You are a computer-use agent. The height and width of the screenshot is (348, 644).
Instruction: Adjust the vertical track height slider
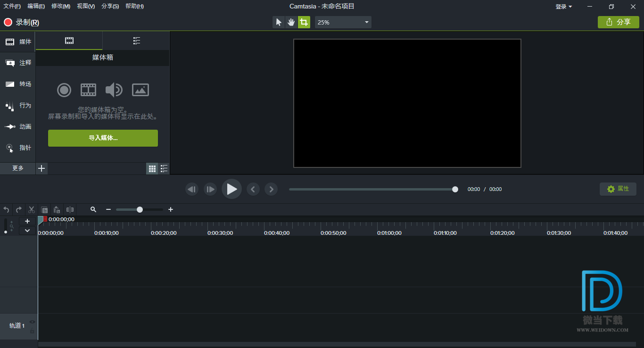(x=6, y=226)
